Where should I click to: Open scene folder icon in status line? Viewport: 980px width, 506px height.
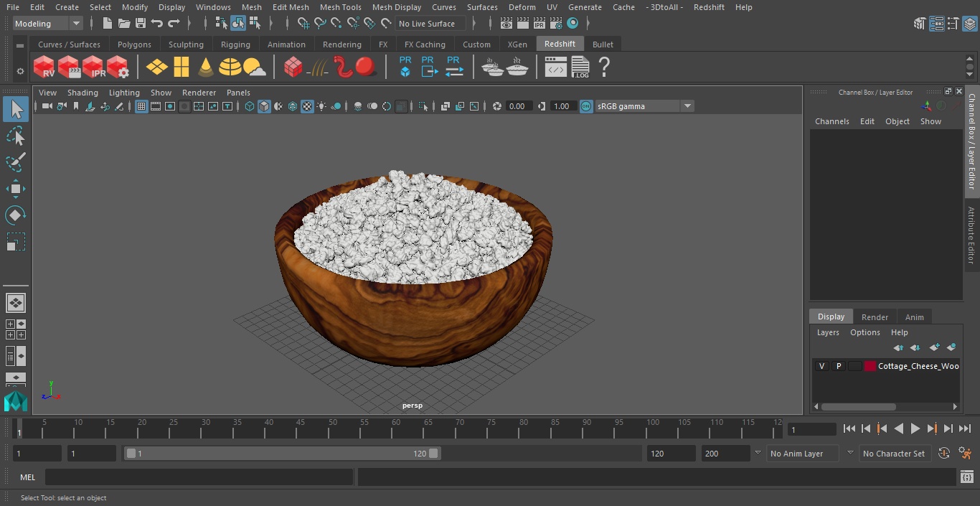point(124,24)
